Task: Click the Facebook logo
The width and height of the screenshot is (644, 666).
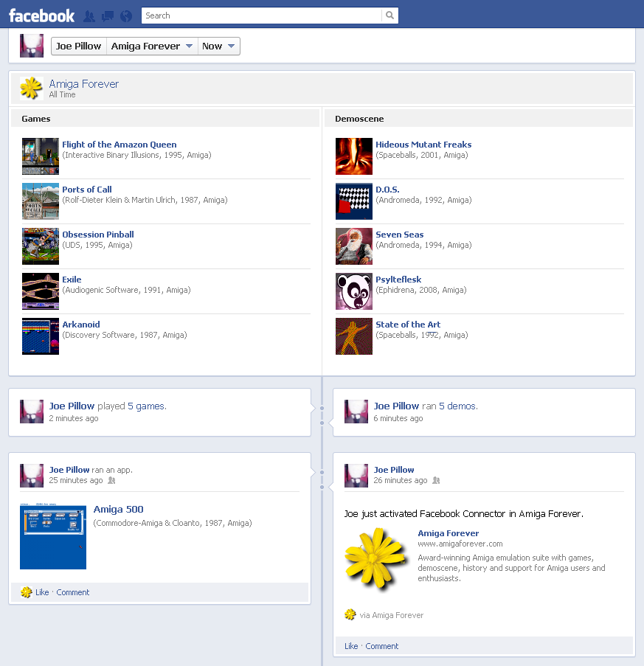Action: point(41,15)
